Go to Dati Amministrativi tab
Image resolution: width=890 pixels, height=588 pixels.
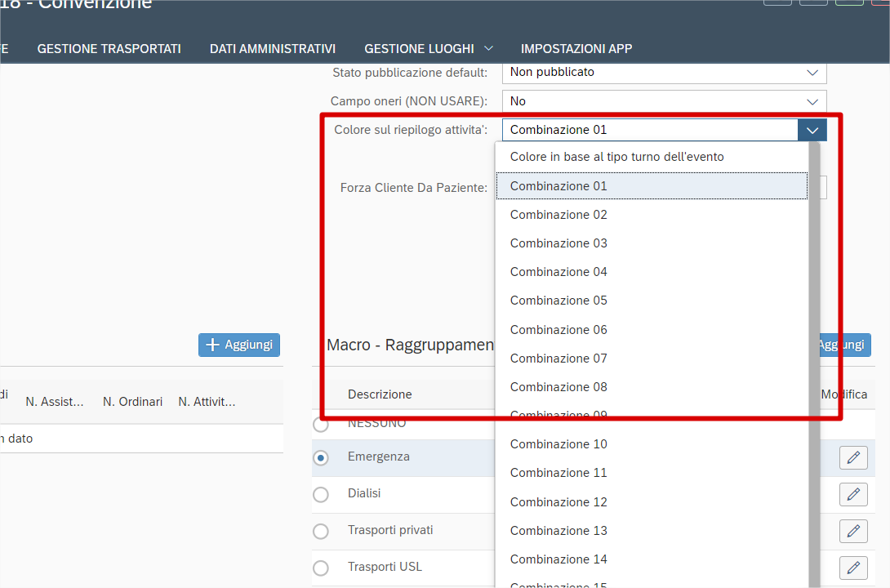[x=273, y=49]
